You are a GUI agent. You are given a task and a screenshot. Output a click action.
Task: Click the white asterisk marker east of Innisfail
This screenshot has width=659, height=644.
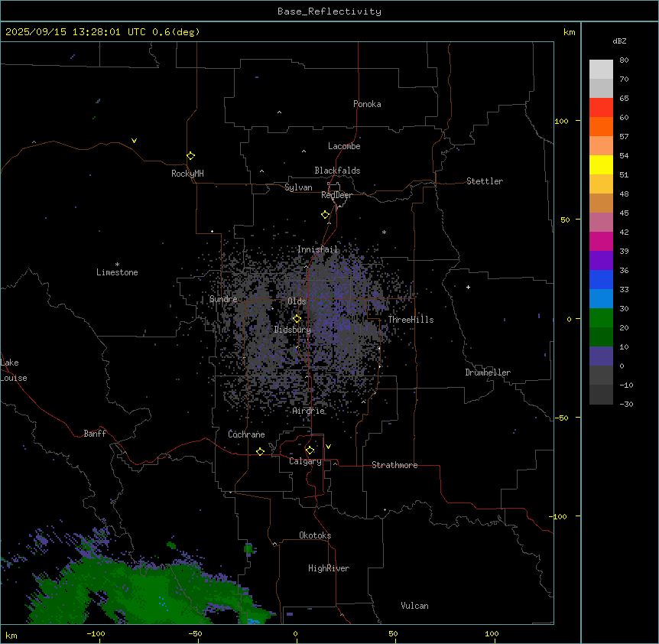coord(384,232)
